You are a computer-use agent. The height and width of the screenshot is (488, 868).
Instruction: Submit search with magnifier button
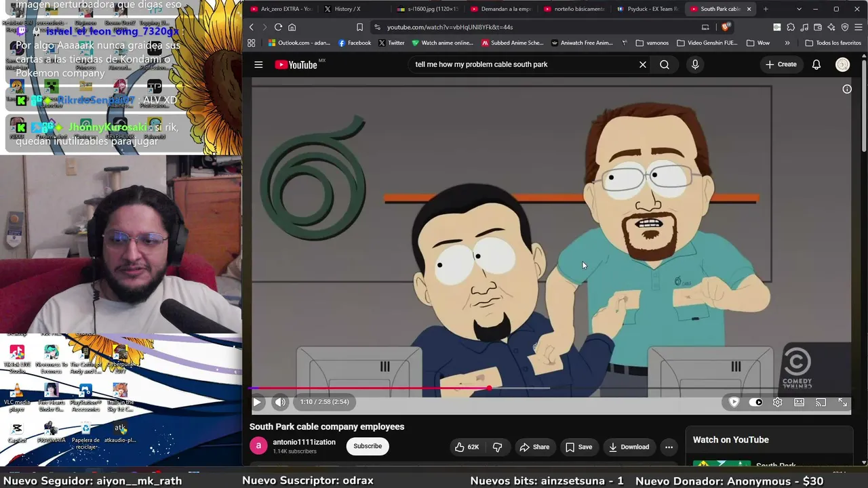(x=665, y=64)
